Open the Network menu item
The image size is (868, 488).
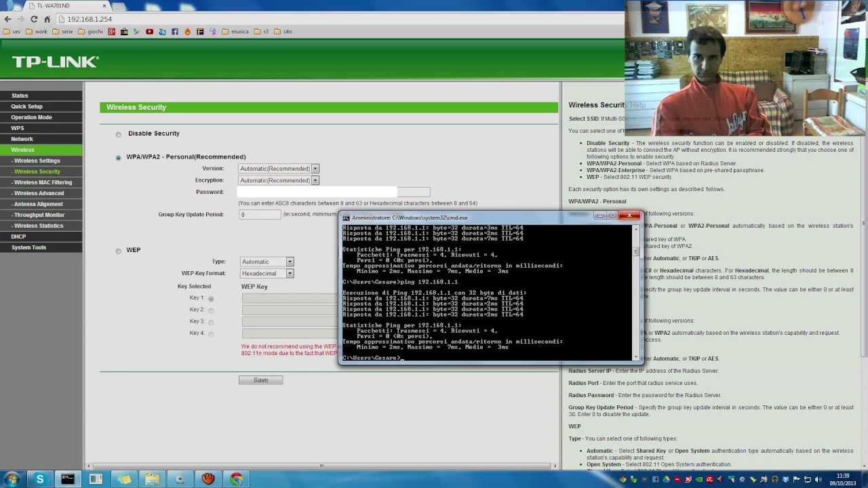(41, 139)
